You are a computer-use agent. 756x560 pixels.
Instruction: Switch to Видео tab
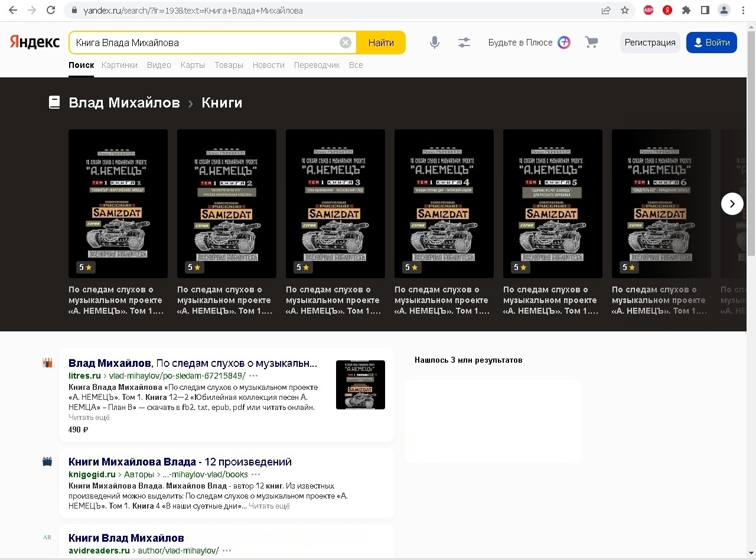pyautogui.click(x=159, y=65)
